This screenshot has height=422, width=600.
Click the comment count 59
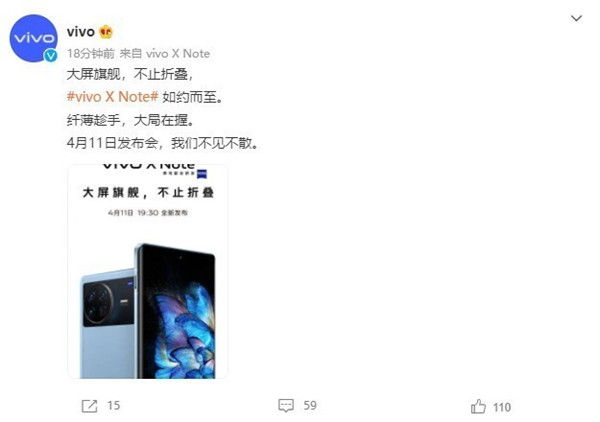point(310,406)
